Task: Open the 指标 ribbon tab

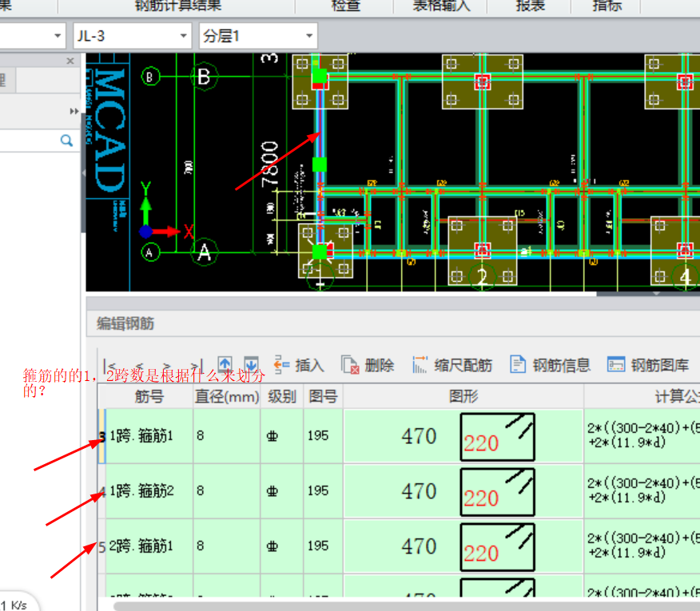Action: click(x=607, y=6)
